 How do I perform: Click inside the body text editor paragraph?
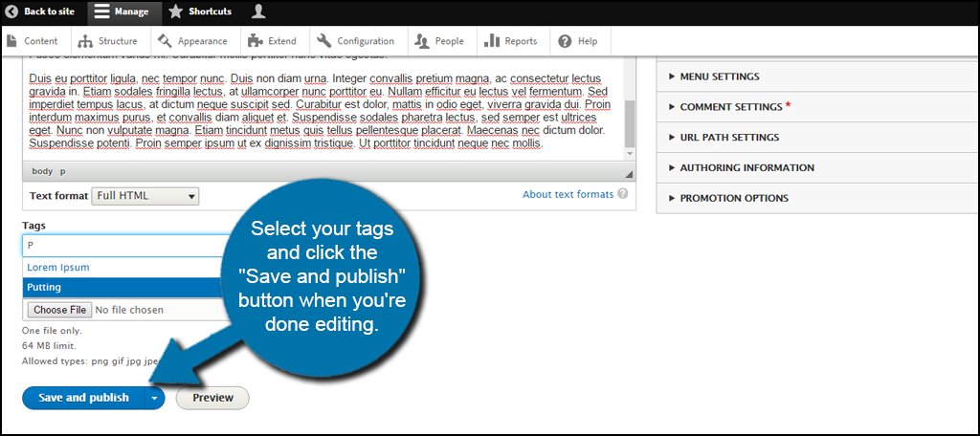point(320,111)
